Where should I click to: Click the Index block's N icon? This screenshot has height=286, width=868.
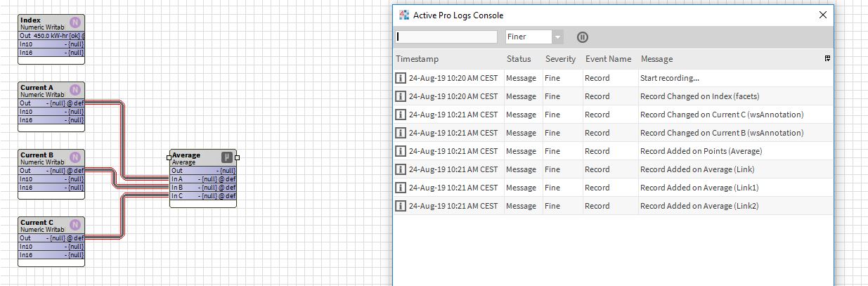coord(75,22)
